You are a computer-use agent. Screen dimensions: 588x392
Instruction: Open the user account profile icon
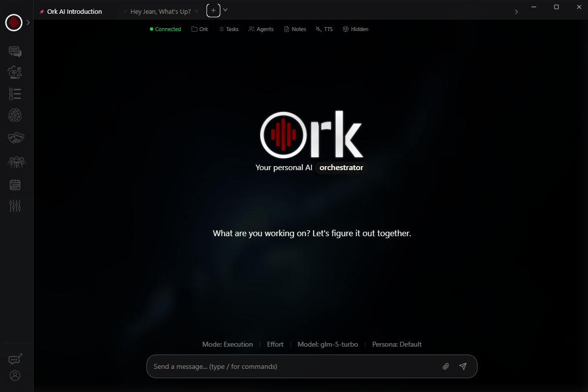click(x=15, y=376)
